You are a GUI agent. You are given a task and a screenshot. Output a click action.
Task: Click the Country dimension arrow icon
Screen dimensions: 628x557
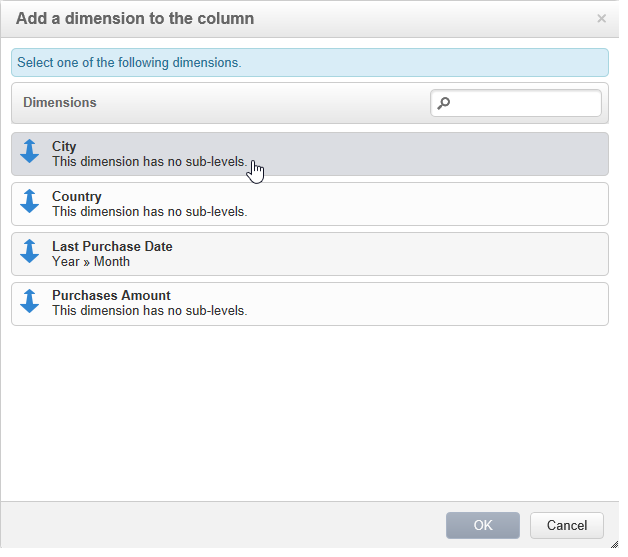(29, 202)
